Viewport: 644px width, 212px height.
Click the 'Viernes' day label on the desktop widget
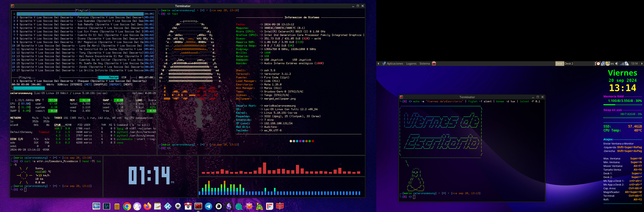(x=622, y=73)
